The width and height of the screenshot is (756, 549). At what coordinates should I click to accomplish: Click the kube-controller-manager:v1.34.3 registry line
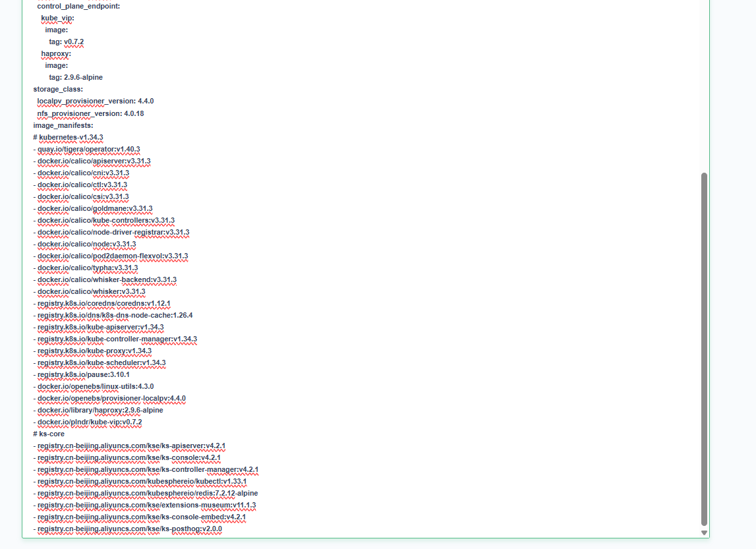117,339
